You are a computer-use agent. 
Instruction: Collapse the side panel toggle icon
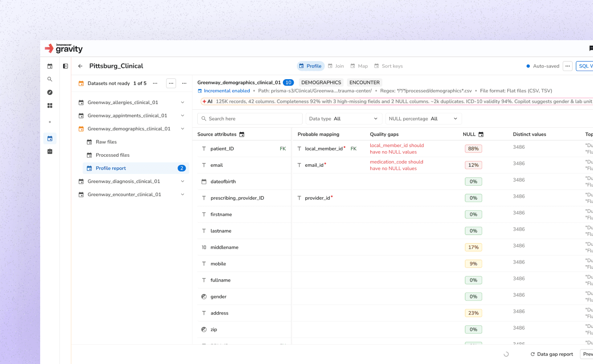coord(65,66)
